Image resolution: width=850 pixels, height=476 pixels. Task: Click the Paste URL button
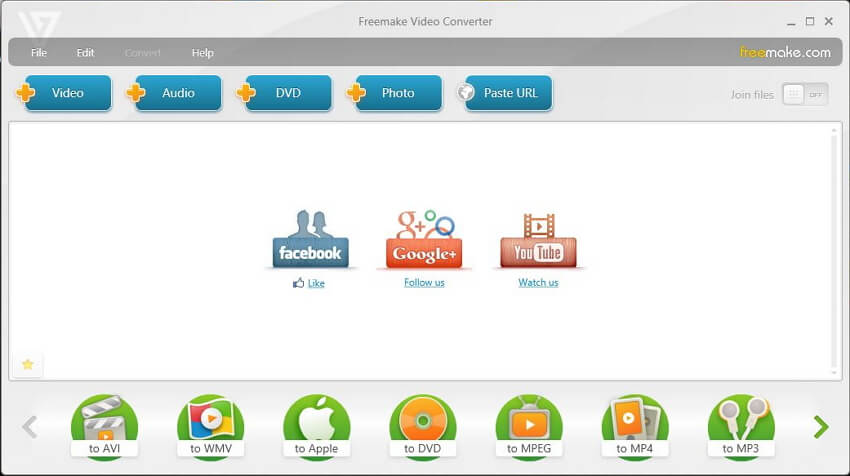click(505, 93)
